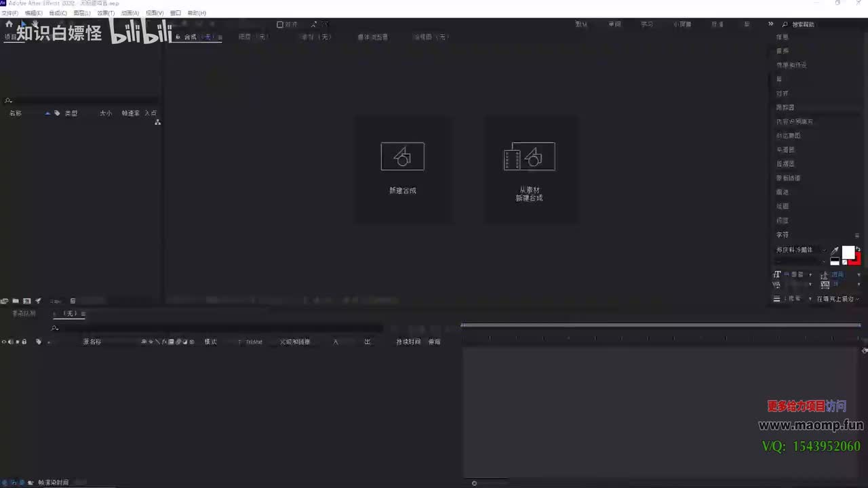
Task: Click the leading icon in the Character panel
Action: tap(824, 274)
